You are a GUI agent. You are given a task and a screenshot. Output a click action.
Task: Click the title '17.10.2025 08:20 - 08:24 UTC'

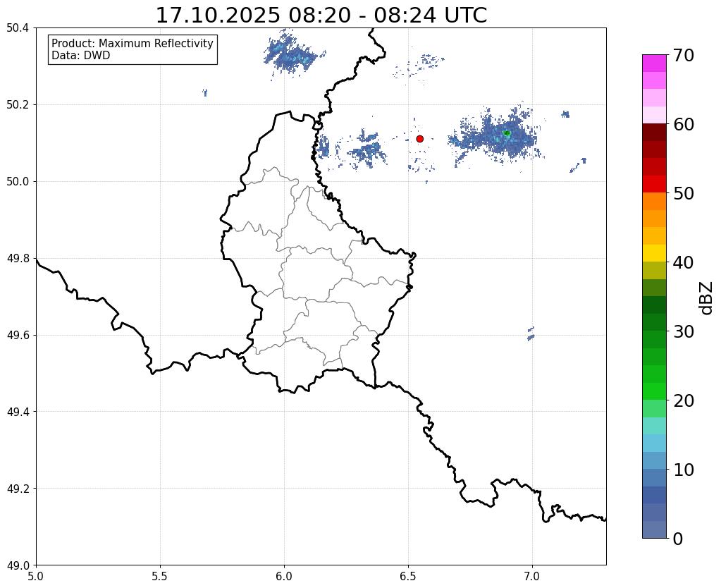[321, 16]
